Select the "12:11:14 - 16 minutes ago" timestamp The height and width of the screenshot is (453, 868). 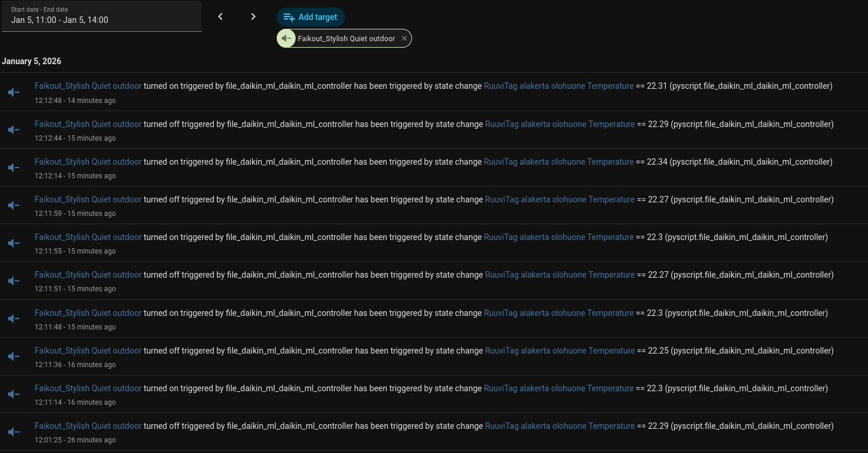[75, 402]
